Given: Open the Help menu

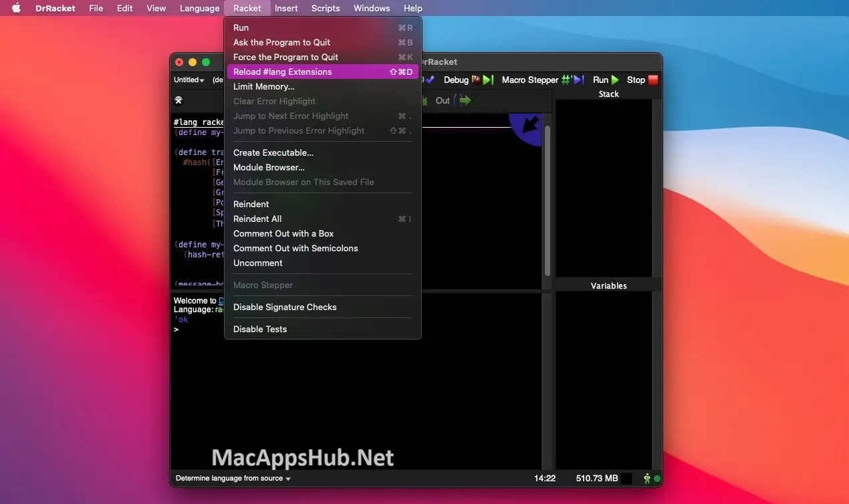Looking at the screenshot, I should point(413,8).
